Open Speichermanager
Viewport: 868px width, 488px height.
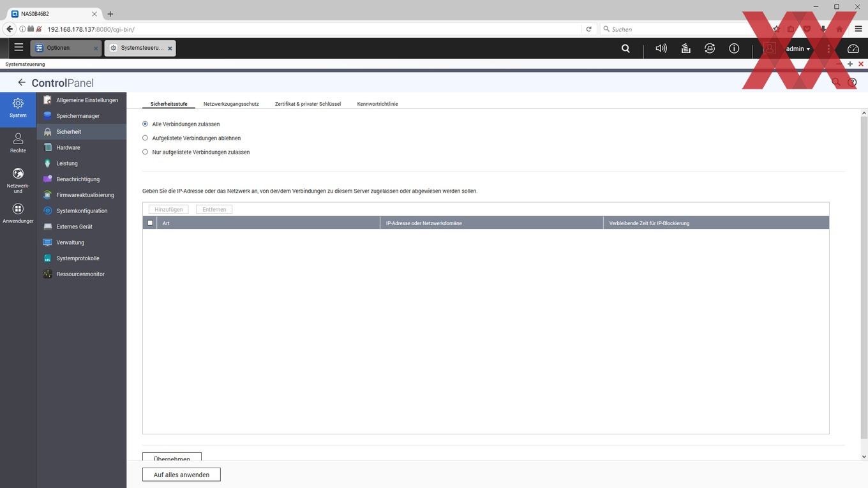(82, 116)
